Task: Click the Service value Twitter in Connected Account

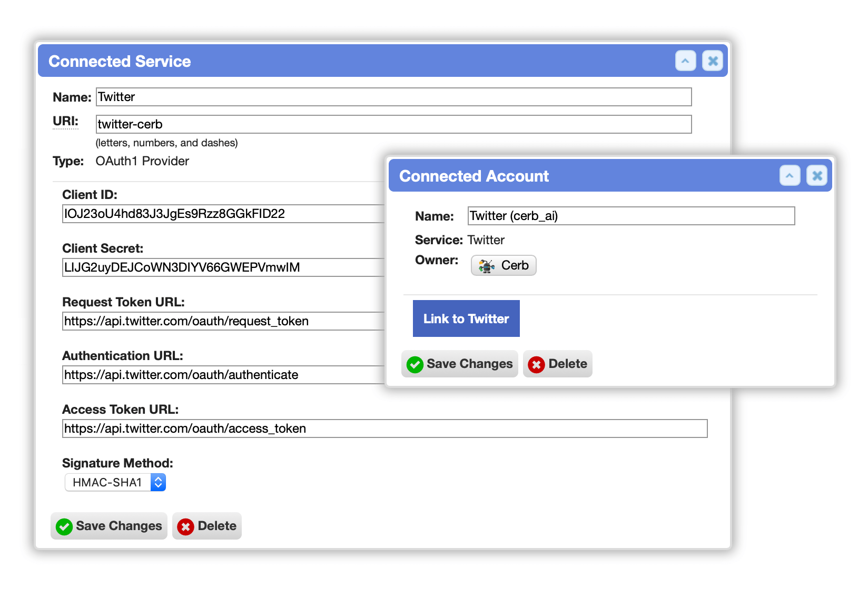Action: [486, 240]
